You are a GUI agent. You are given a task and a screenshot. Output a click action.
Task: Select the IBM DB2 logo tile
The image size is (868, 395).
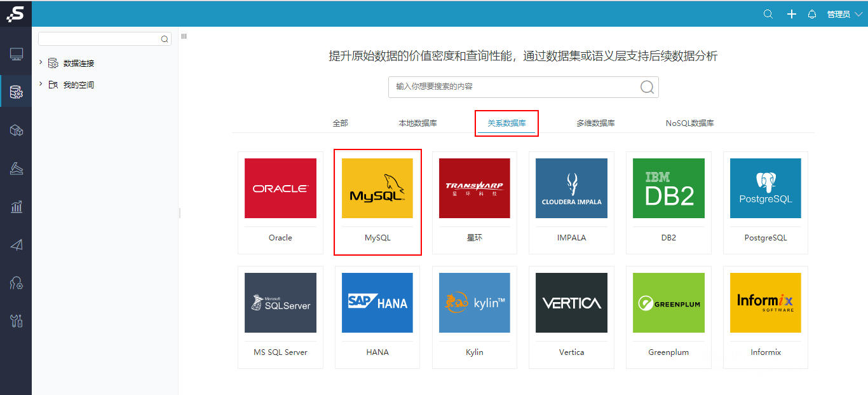click(x=668, y=188)
